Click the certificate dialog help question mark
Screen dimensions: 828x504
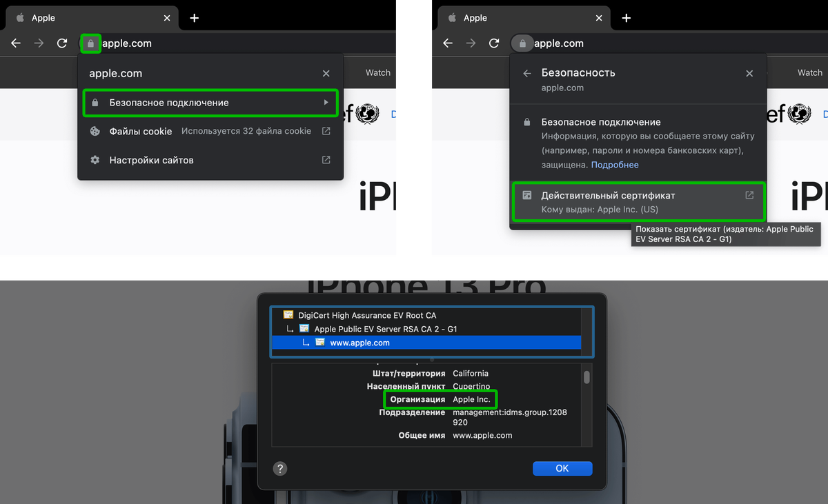(279, 468)
